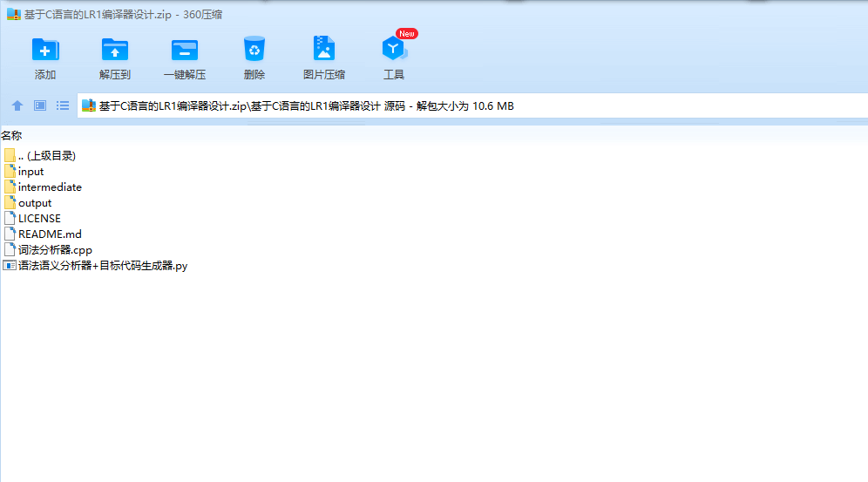Select the LICENSE file icon
868x482 pixels.
coord(10,218)
